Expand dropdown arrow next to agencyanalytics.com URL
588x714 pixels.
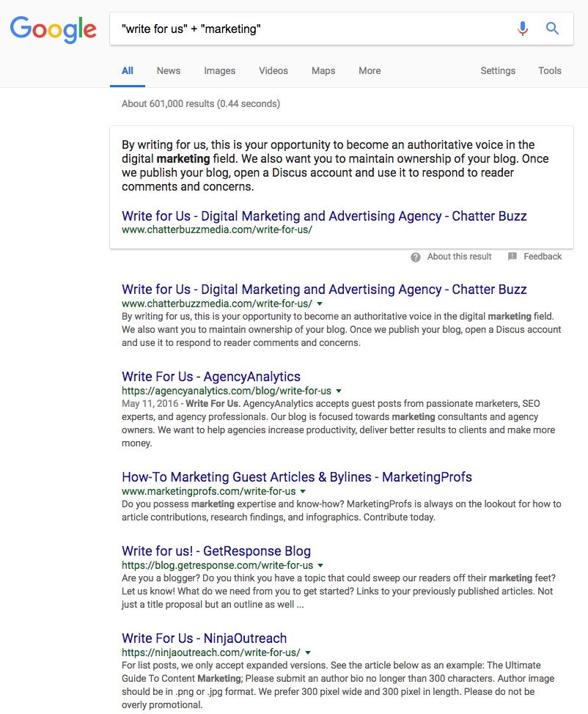click(x=339, y=391)
